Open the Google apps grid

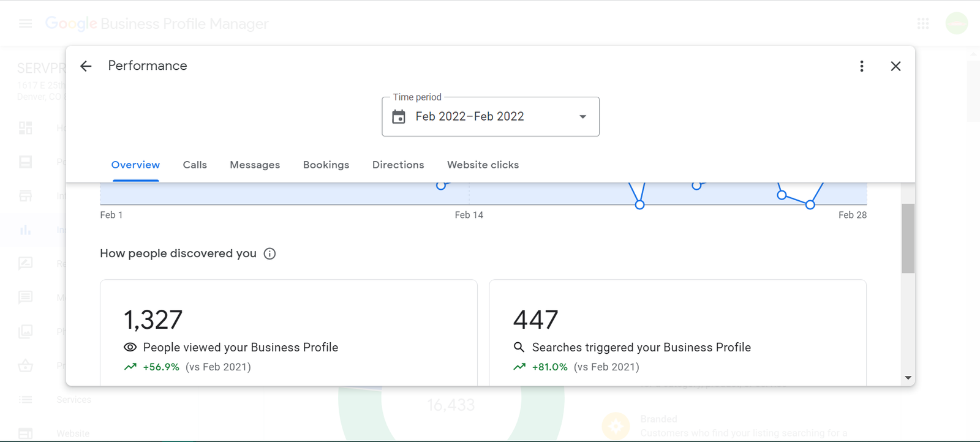(923, 23)
